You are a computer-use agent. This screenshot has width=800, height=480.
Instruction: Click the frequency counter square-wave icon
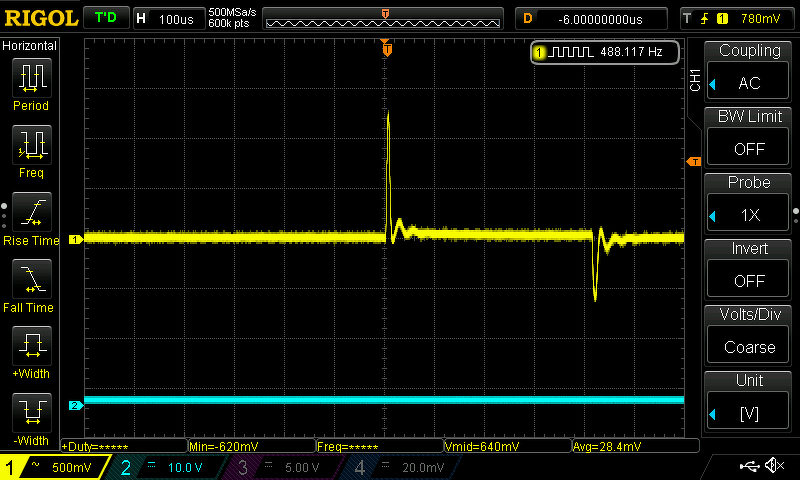(x=571, y=52)
